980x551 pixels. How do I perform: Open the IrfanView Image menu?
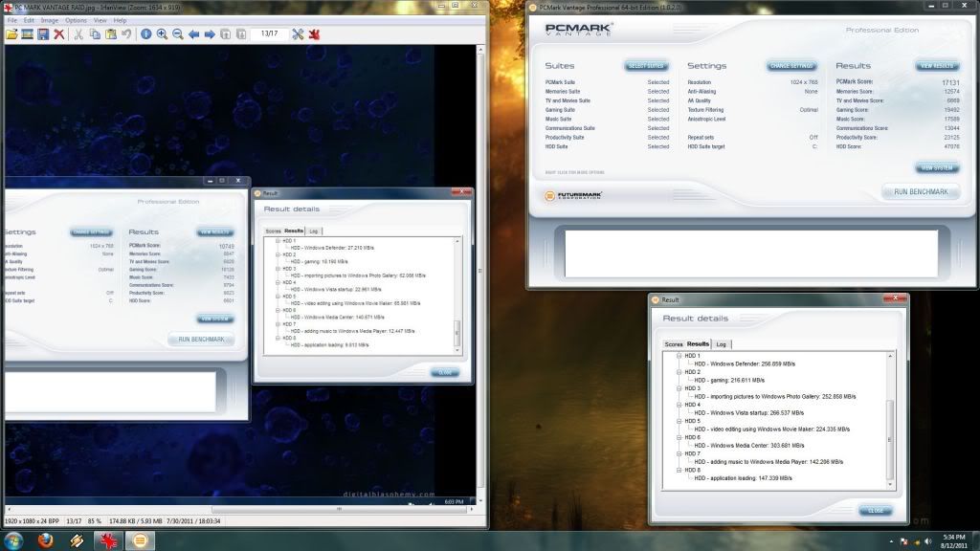click(x=50, y=21)
